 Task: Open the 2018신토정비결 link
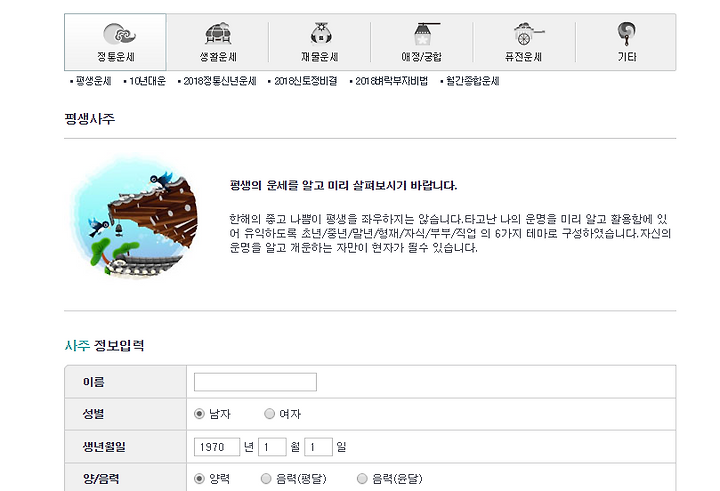305,81
